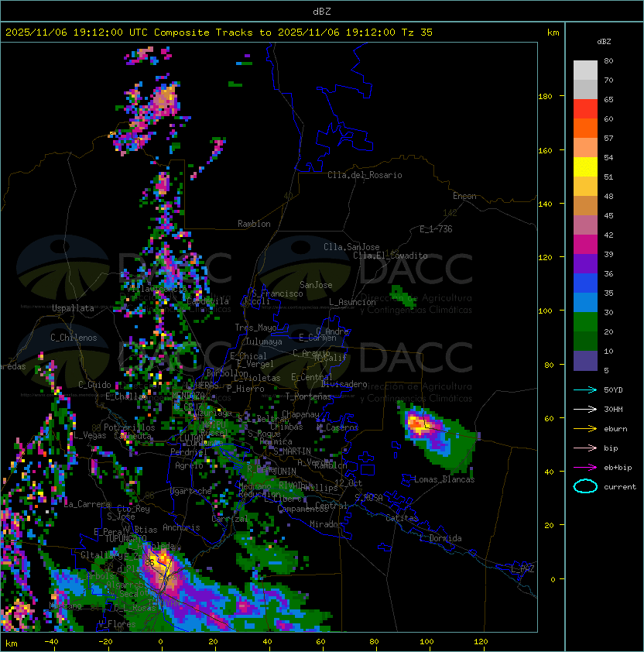Viewport: 644px width, 652px height.
Task: Click the '120' tick on bottom axis
Action: [481, 642]
